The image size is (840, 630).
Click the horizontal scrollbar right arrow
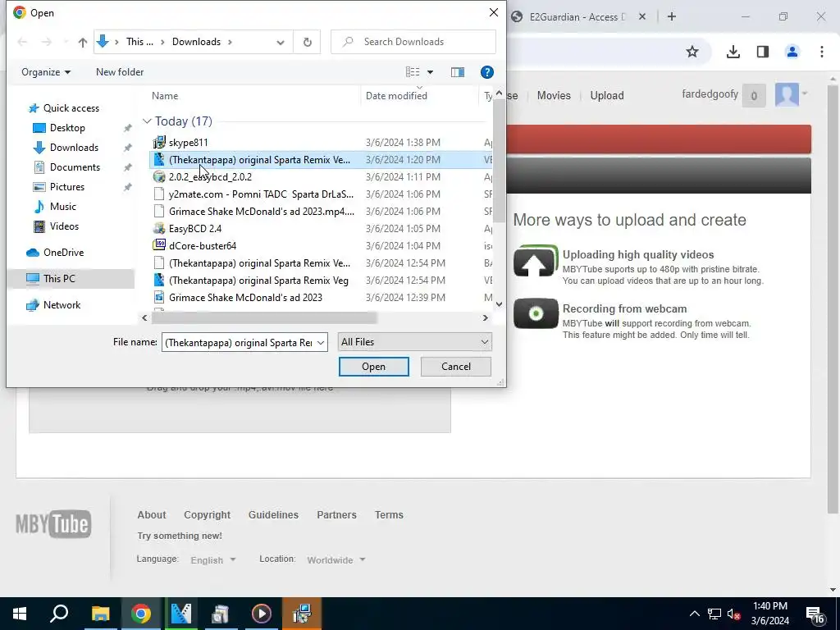pos(486,317)
